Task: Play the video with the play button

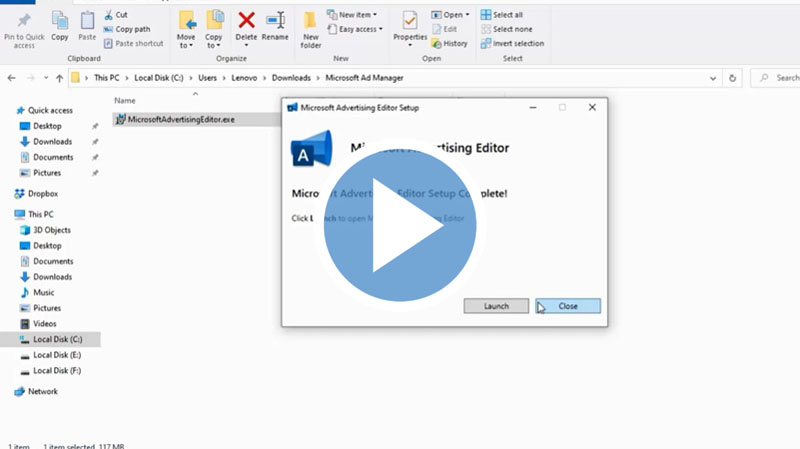Action: (x=400, y=224)
